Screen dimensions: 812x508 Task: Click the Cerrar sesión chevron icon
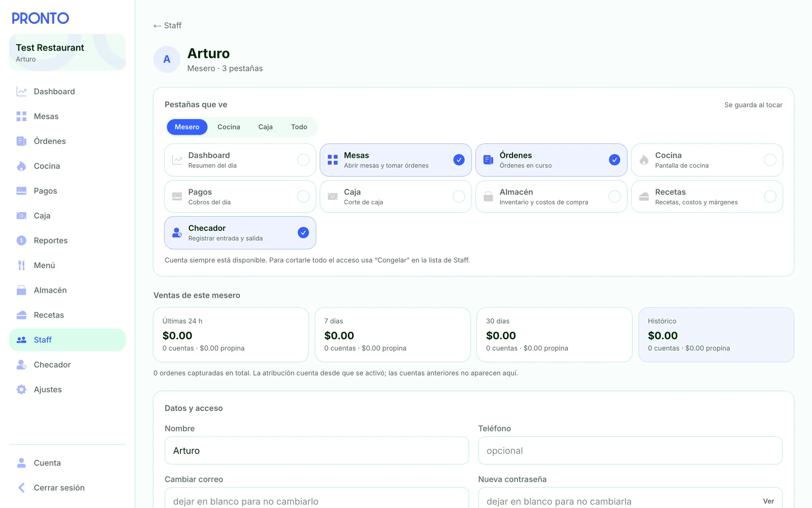click(x=22, y=488)
